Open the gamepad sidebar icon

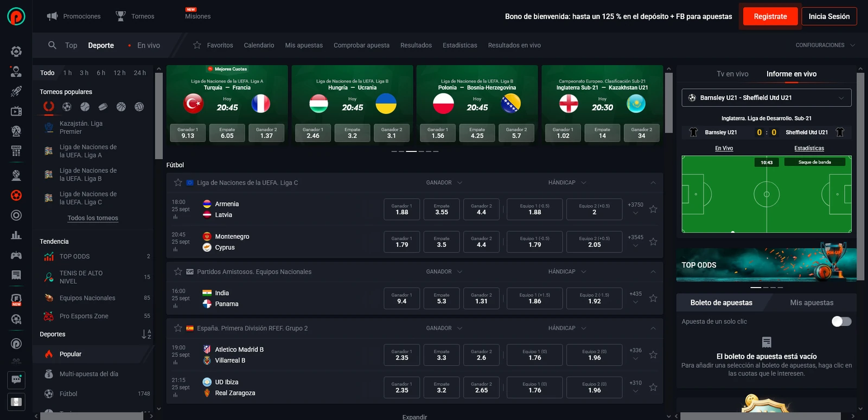coord(16,255)
